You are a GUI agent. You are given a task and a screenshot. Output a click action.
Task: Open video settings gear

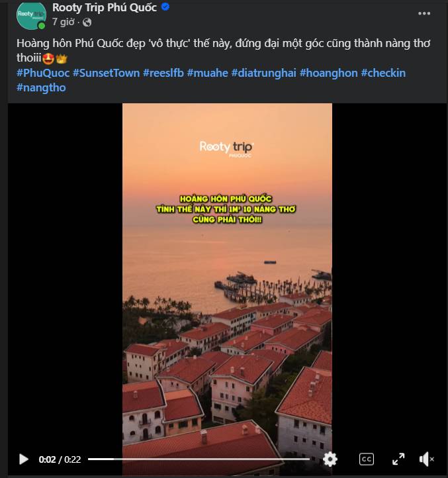pyautogui.click(x=330, y=459)
